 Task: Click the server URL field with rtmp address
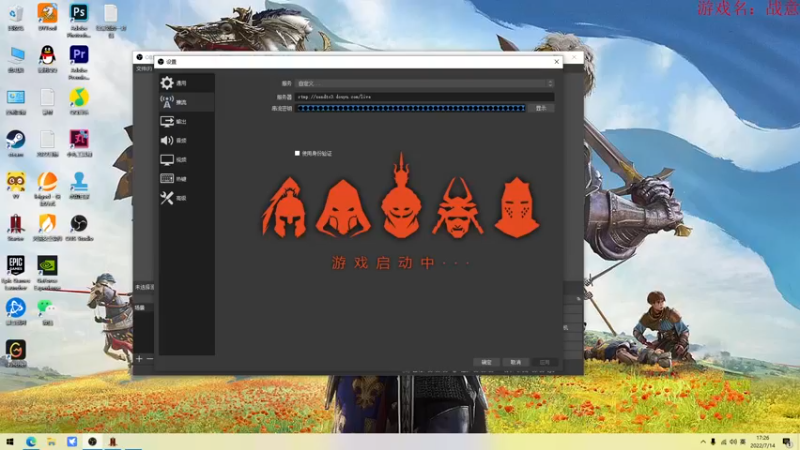[x=424, y=96]
